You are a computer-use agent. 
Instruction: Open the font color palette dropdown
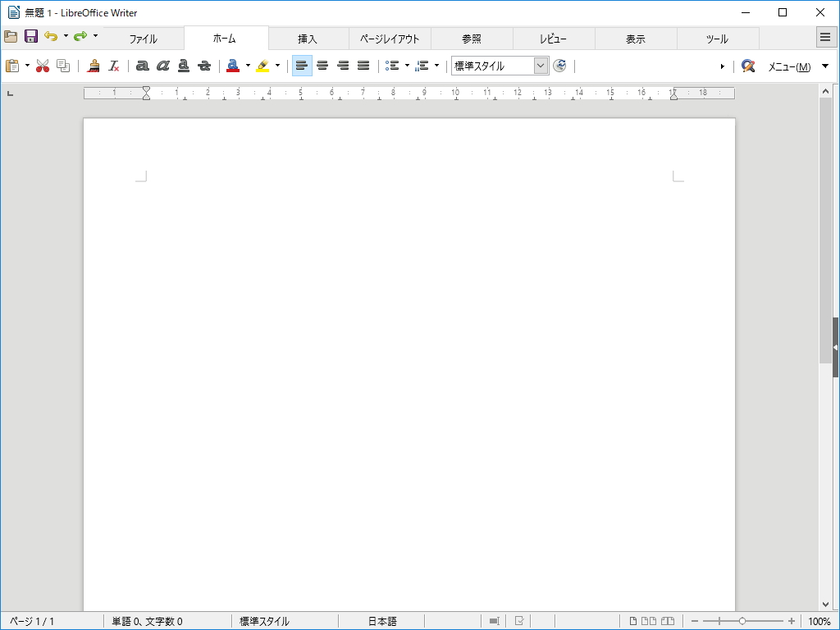click(248, 66)
